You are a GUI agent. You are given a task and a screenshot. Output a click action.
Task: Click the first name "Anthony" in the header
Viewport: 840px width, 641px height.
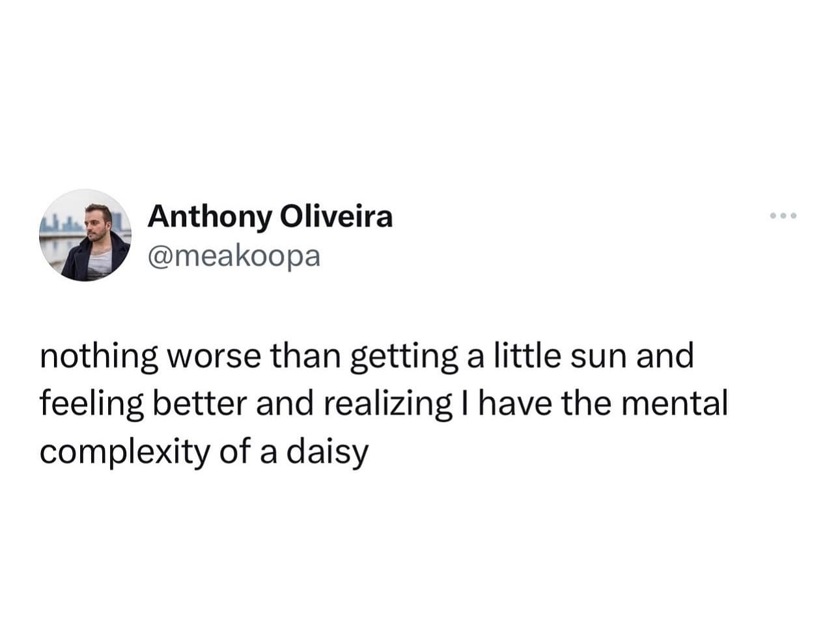point(208,217)
